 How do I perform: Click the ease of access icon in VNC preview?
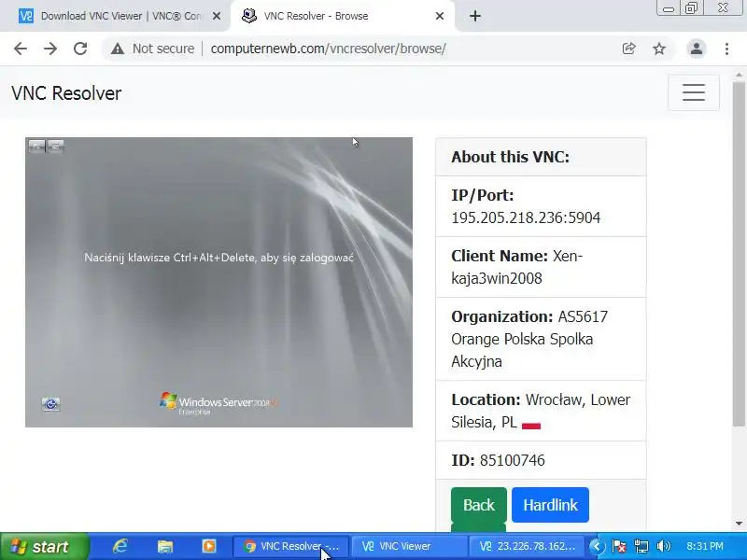pos(50,404)
